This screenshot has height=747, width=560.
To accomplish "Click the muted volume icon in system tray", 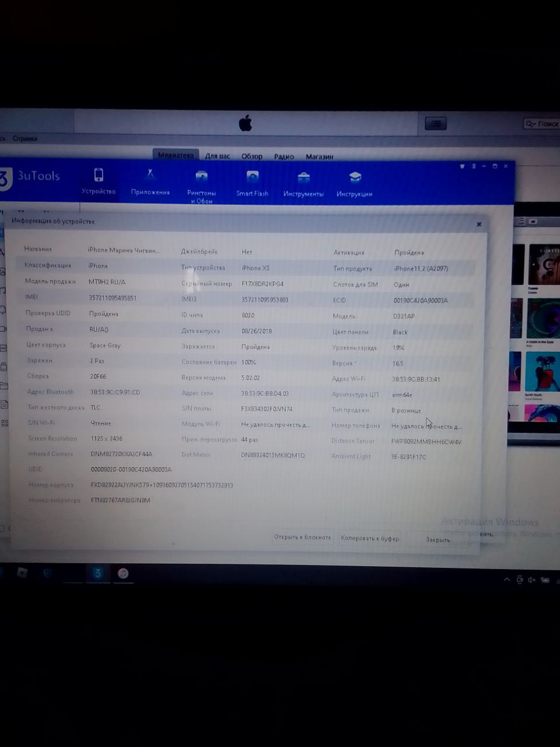I will [x=531, y=580].
